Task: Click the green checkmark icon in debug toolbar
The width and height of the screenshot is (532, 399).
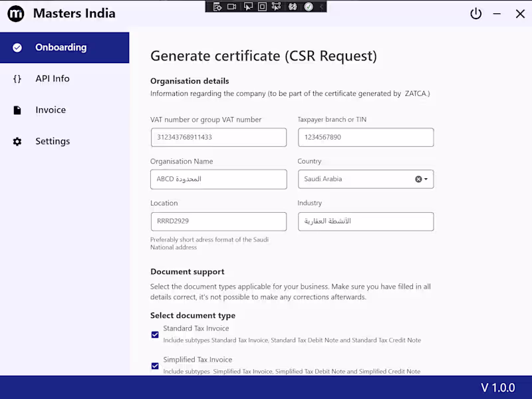Action: pos(309,7)
